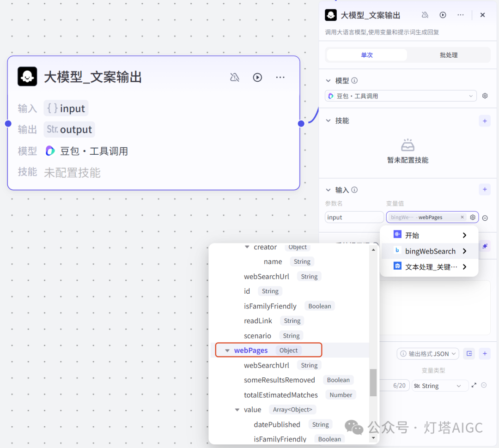Open the String variable type dropdown

(439, 386)
